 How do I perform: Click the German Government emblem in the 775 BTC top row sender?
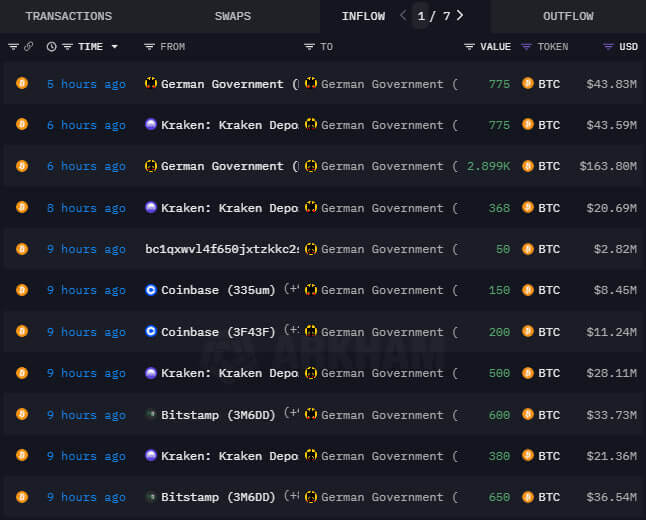point(151,83)
